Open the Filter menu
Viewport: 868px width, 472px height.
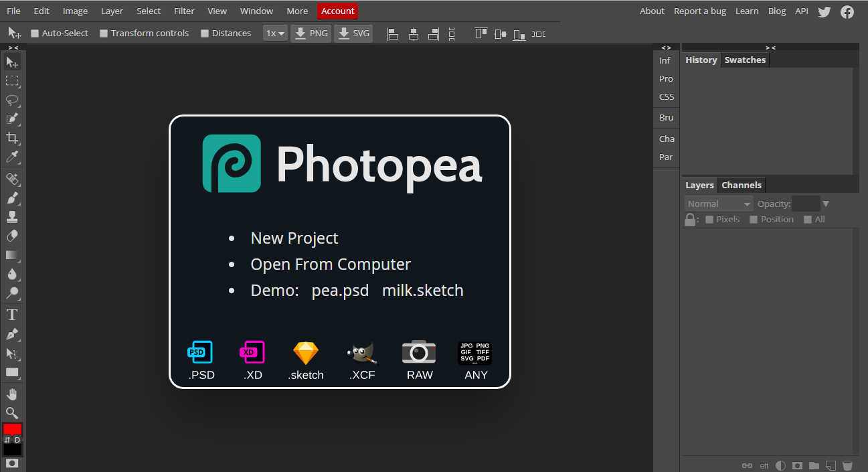tap(184, 11)
